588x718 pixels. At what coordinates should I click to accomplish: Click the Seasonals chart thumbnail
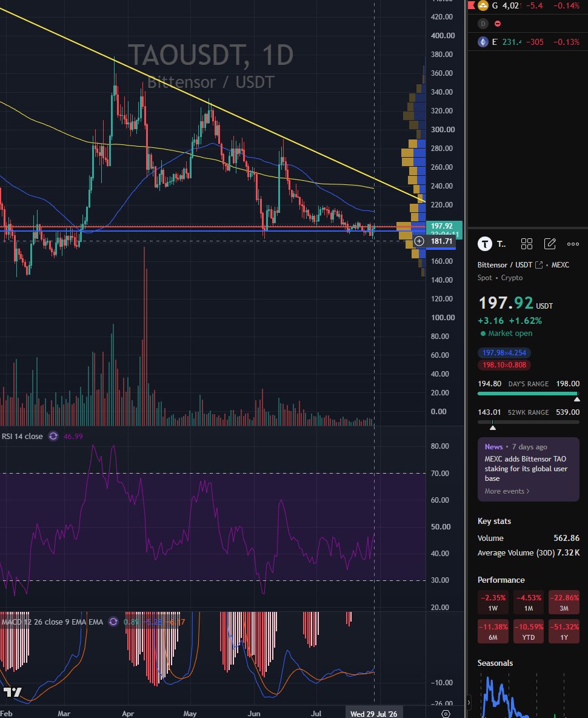tap(529, 695)
